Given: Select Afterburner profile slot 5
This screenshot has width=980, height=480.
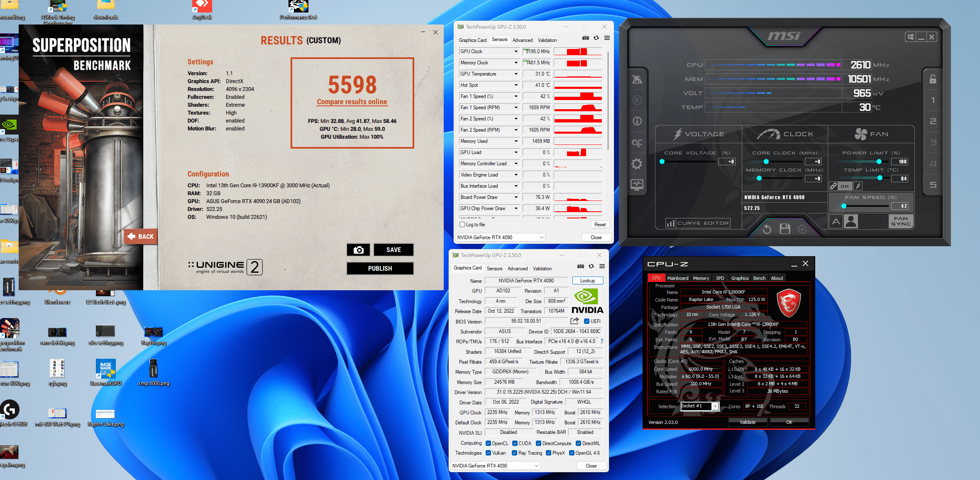Looking at the screenshot, I should point(933,185).
